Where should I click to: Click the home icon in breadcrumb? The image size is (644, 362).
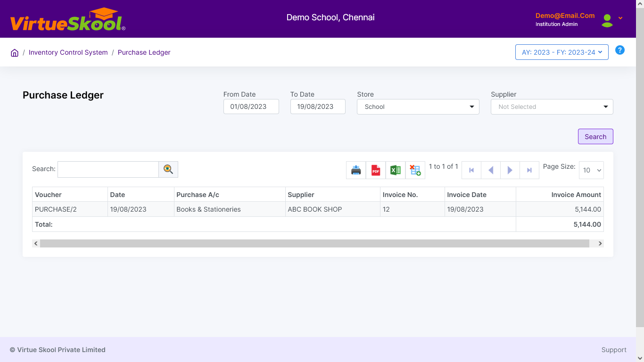pos(15,53)
